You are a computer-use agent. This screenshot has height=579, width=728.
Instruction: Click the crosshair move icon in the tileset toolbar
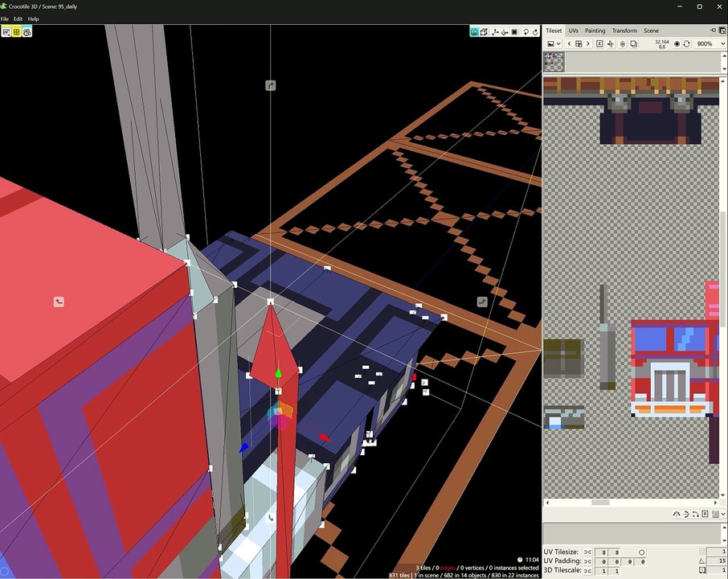(x=611, y=43)
